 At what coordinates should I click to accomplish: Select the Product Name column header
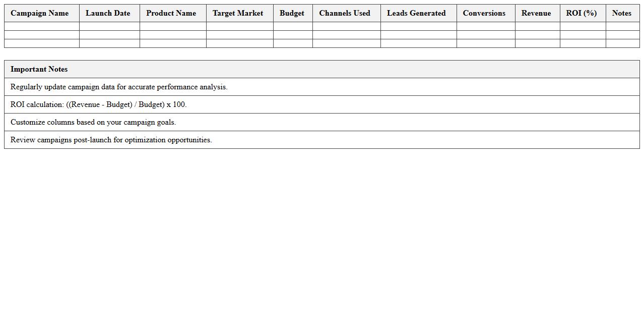(171, 13)
